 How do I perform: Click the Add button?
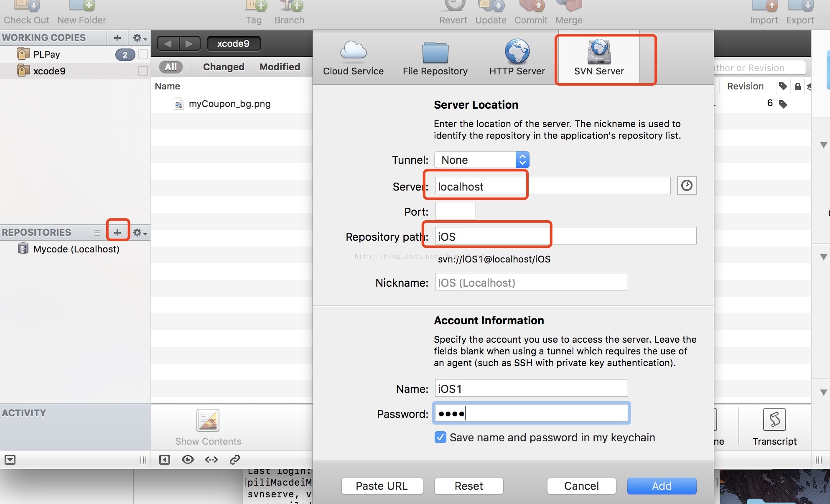(662, 486)
